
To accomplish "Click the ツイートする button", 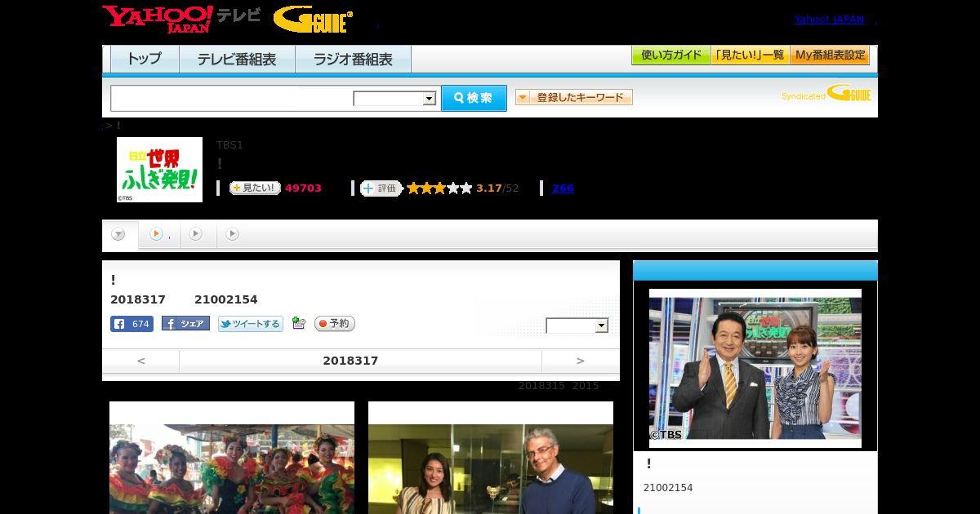I will tap(251, 324).
